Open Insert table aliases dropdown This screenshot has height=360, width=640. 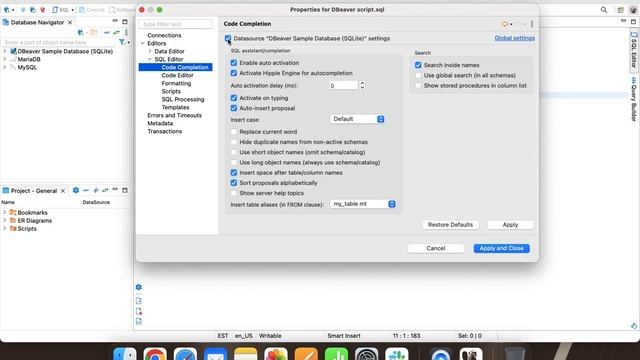pyautogui.click(x=363, y=204)
